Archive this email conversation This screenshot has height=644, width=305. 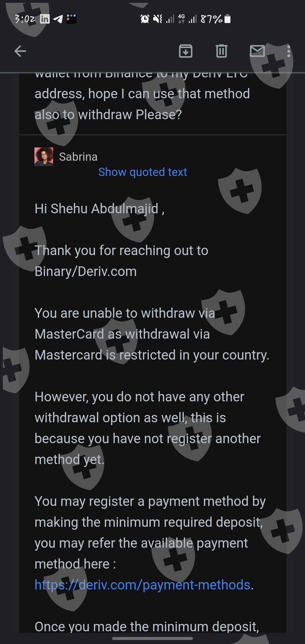(186, 51)
